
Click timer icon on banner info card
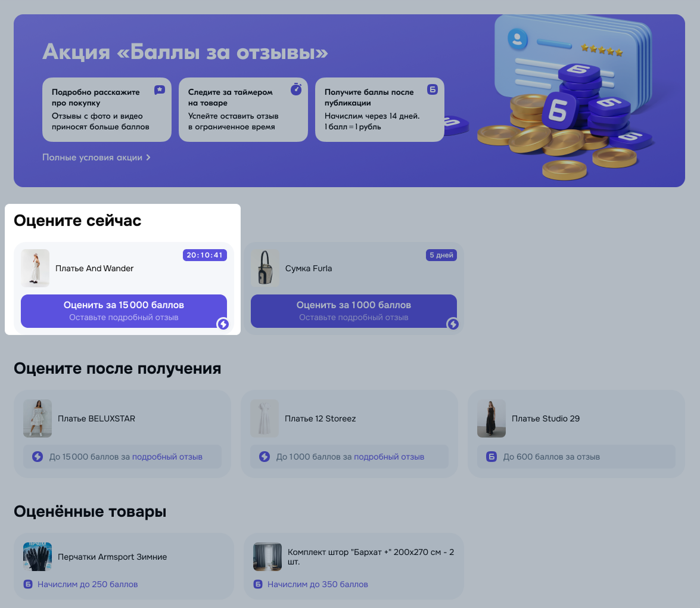pyautogui.click(x=296, y=89)
